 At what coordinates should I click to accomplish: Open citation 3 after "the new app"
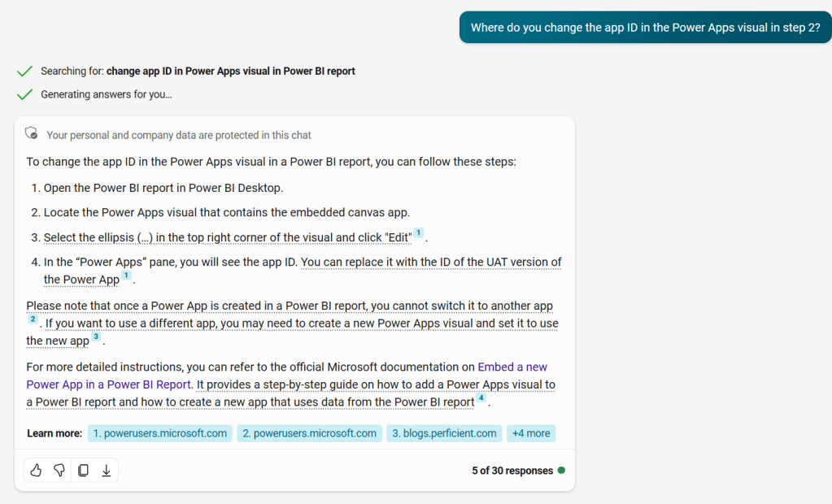click(x=96, y=337)
